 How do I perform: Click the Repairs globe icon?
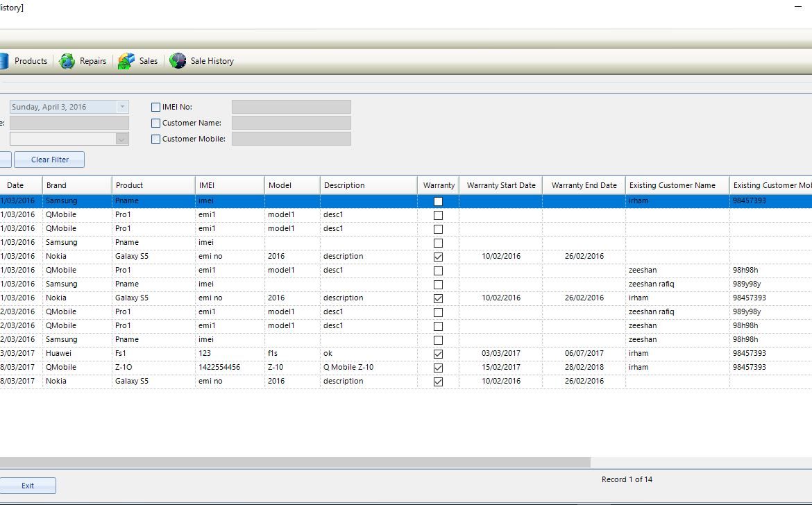point(67,61)
